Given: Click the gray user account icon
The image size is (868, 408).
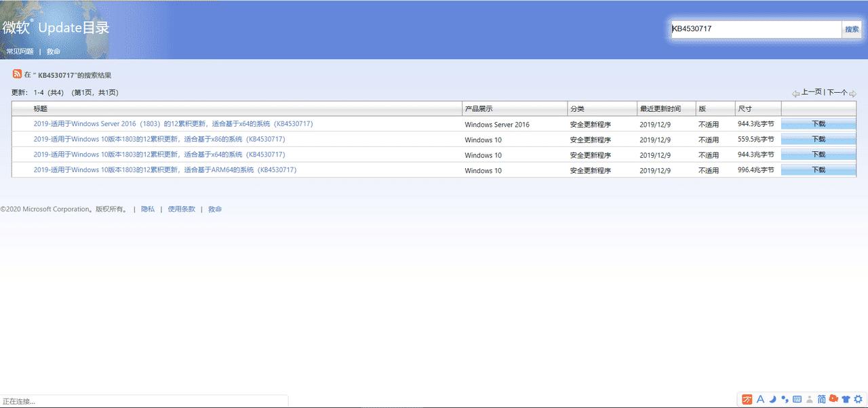Looking at the screenshot, I should point(809,399).
